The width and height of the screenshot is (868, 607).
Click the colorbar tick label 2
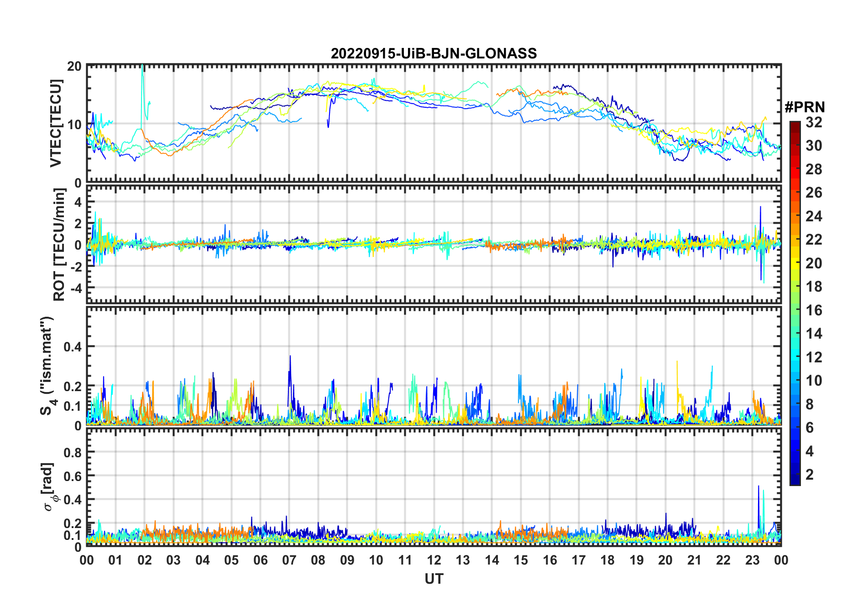pos(810,475)
